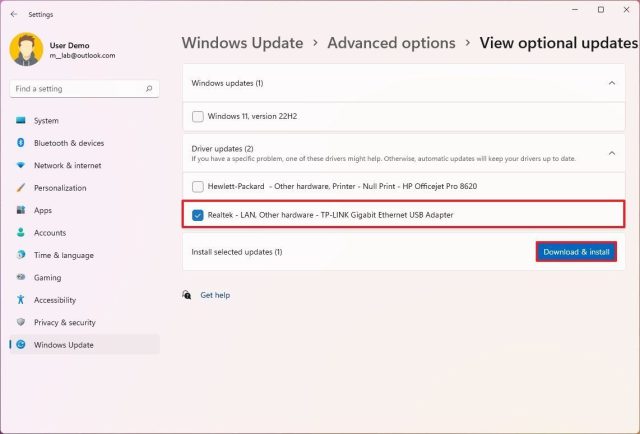Select the Network & internet icon

click(20, 165)
